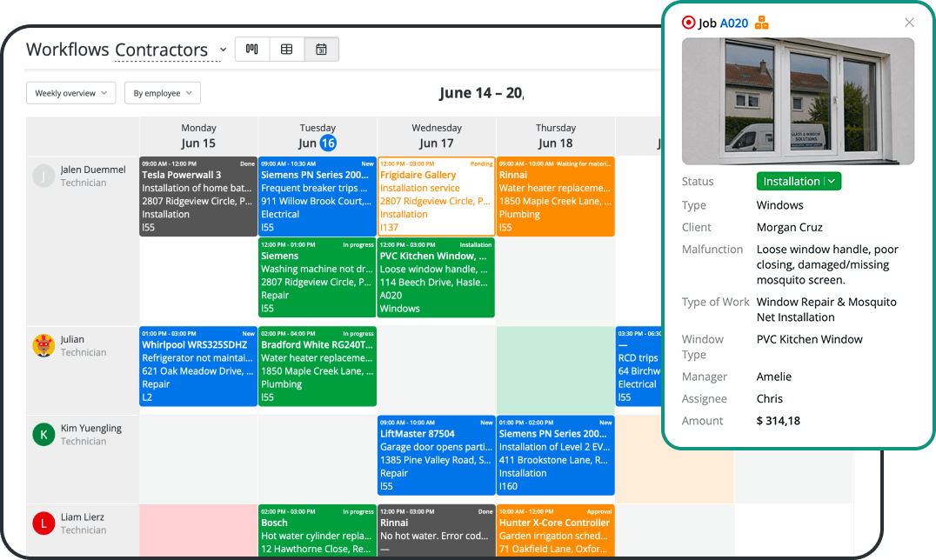Screen dimensions: 936x560
Task: Select the calendar view icon
Action: pyautogui.click(x=321, y=49)
